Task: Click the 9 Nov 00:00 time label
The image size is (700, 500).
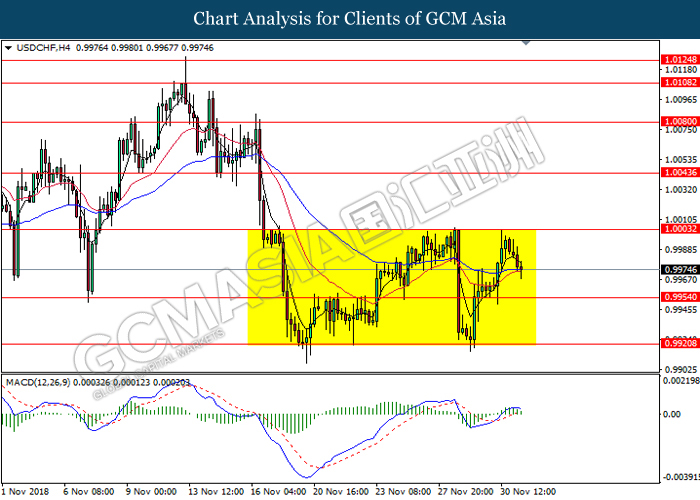Action: point(151,492)
